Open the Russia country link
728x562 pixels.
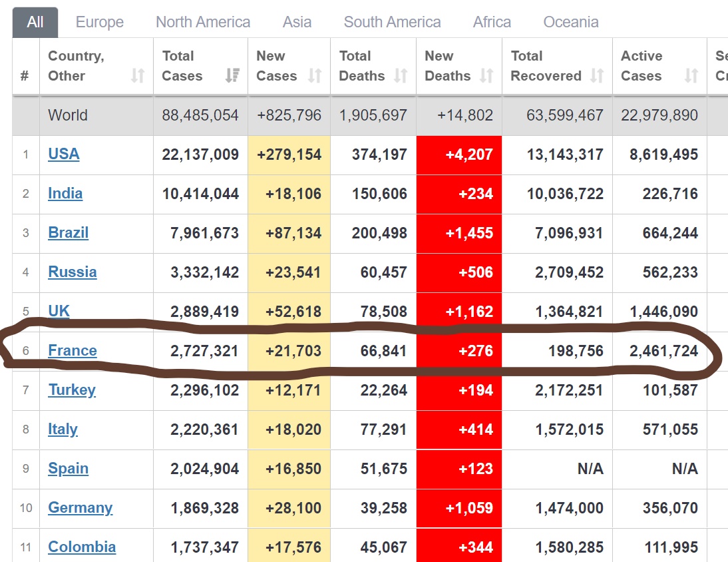click(73, 272)
